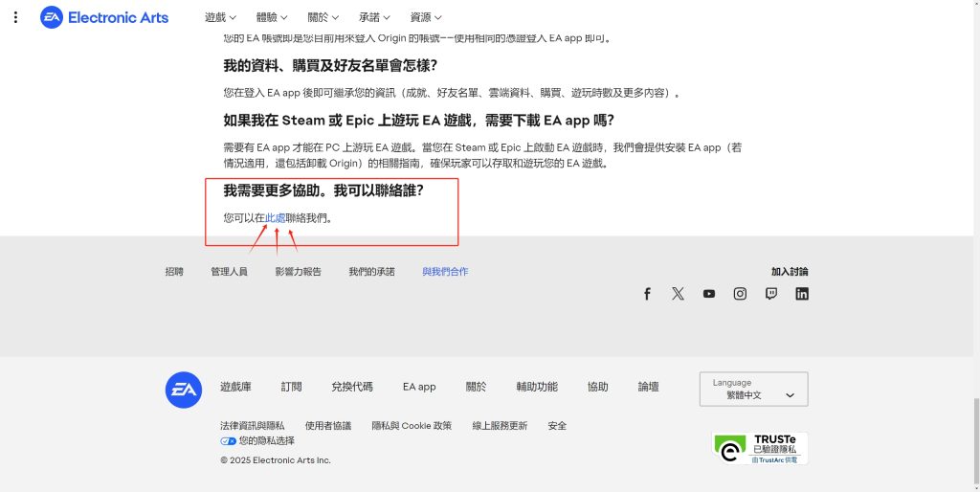Open 使用者協議 link
980x492 pixels.
(x=328, y=426)
